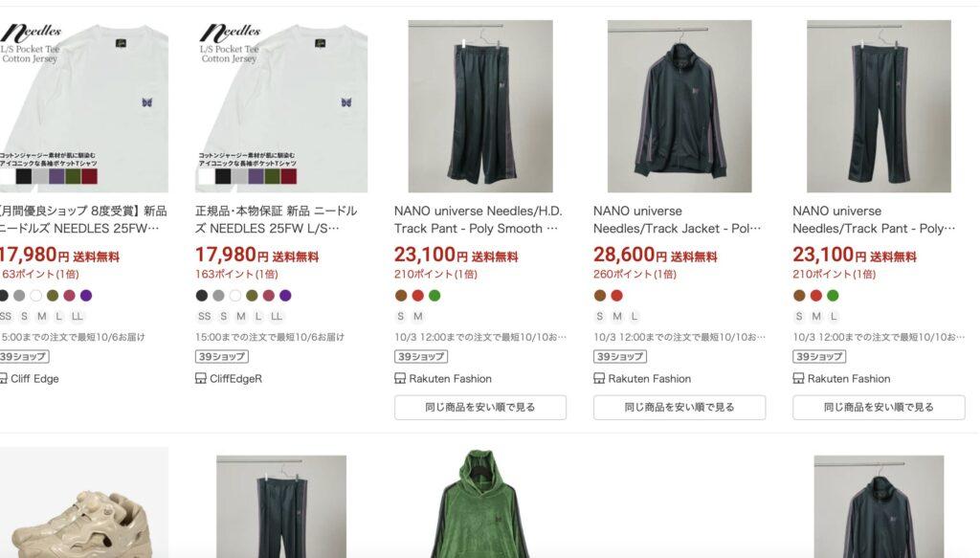Choose purple color dot on the CliffEdgeR tee
The height and width of the screenshot is (558, 980).
click(x=285, y=296)
